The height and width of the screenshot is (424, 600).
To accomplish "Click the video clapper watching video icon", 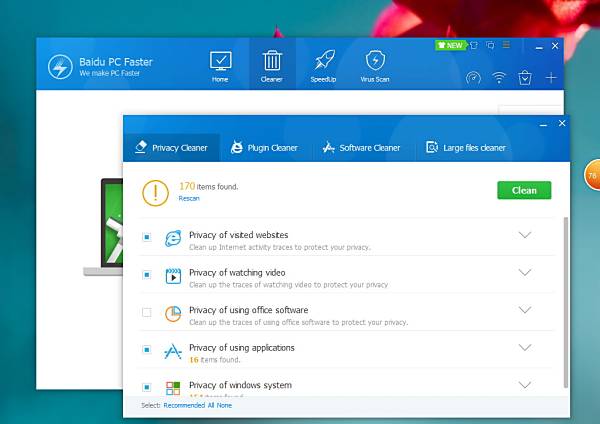I will pyautogui.click(x=173, y=276).
